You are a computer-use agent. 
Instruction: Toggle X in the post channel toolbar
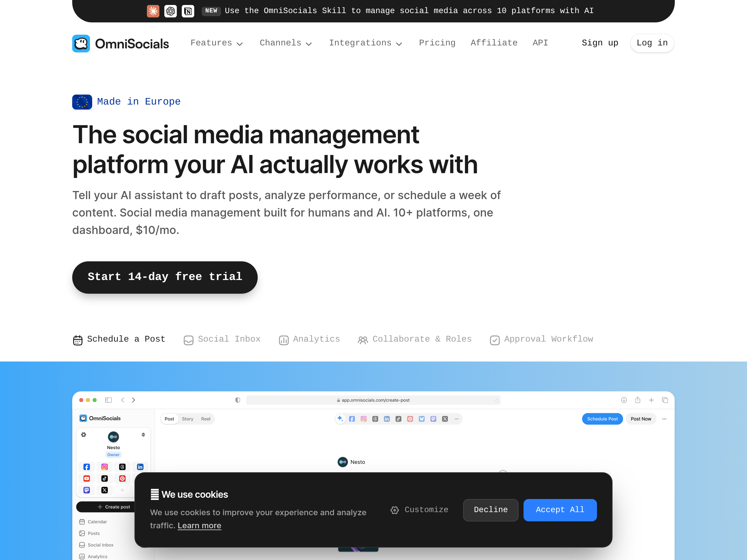click(x=445, y=419)
